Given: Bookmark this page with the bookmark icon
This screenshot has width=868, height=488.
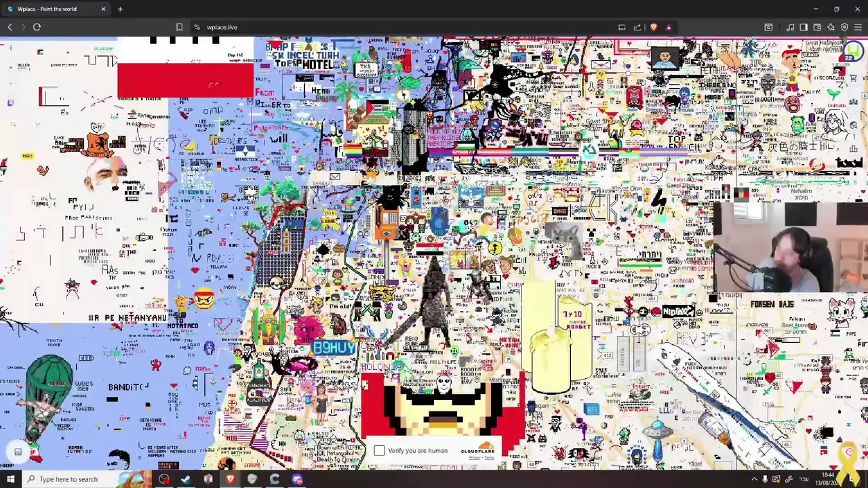Looking at the screenshot, I should [x=179, y=27].
